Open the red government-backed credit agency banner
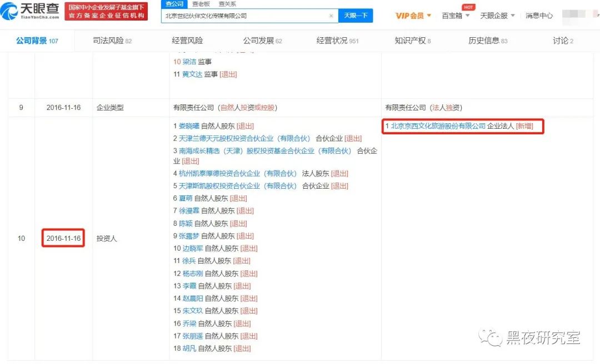This screenshot has width=600, height=364. coord(106,12)
